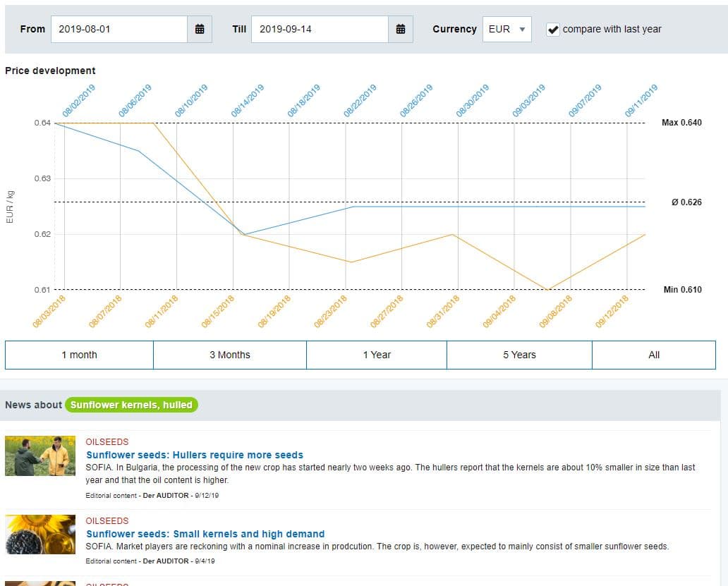Image resolution: width=728 pixels, height=586 pixels.
Task: Select the 1 Year range
Action: click(377, 355)
